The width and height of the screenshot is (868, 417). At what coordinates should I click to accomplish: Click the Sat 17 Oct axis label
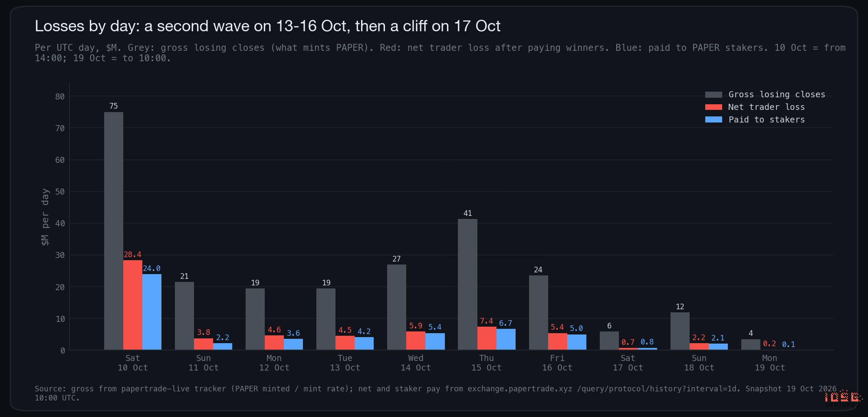click(x=628, y=363)
